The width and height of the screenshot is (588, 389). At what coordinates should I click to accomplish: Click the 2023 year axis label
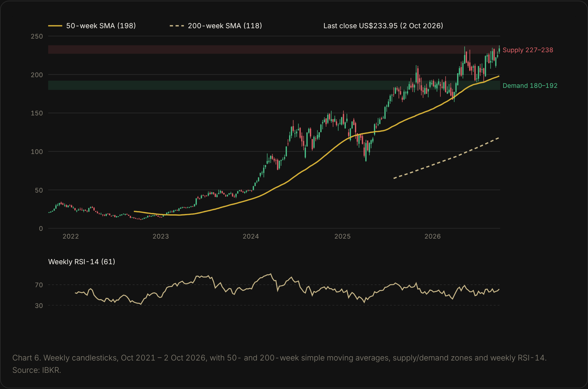[161, 236]
